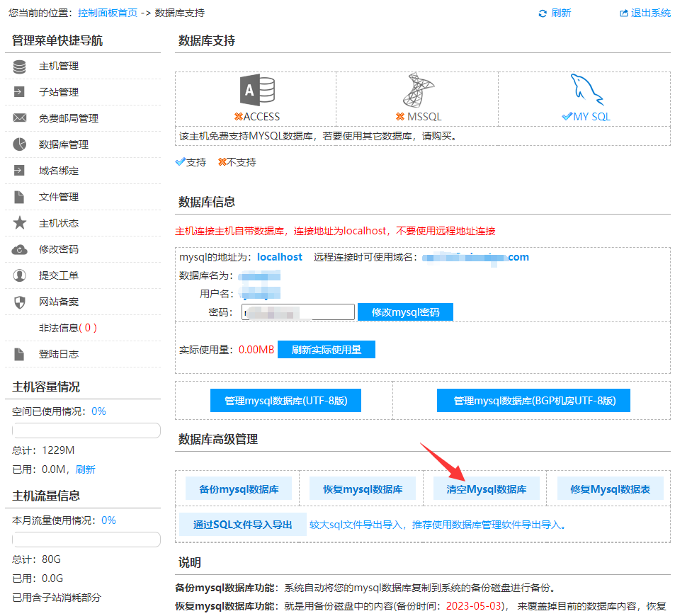Screen dimensions: 692x616
Task: Click the 控制面板首页 breadcrumb link
Action: (108, 13)
